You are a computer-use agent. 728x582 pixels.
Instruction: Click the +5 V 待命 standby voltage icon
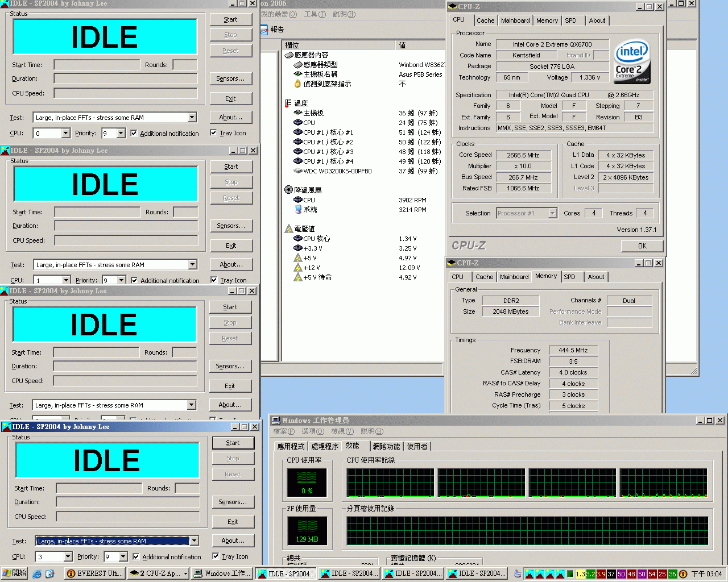point(298,277)
